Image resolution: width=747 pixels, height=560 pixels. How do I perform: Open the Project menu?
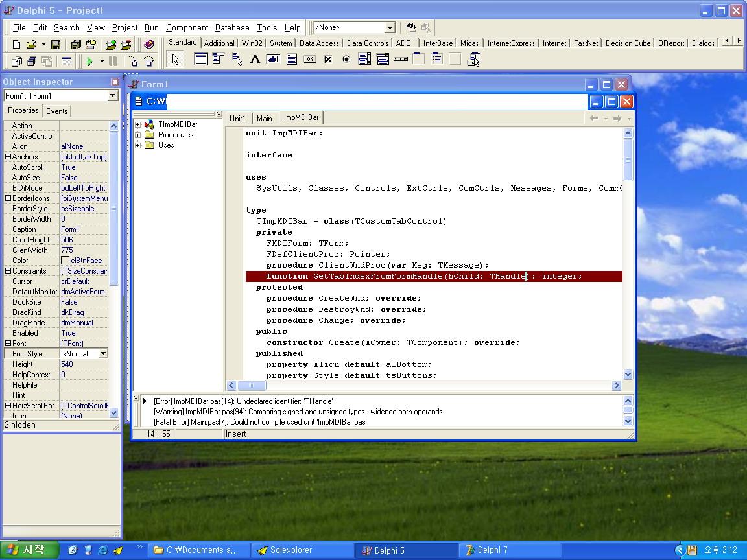click(124, 27)
